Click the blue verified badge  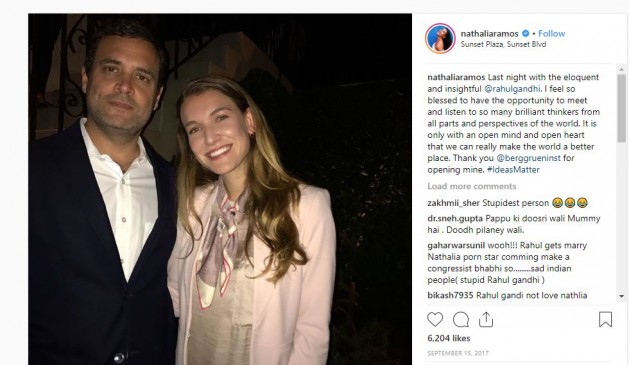tap(526, 33)
